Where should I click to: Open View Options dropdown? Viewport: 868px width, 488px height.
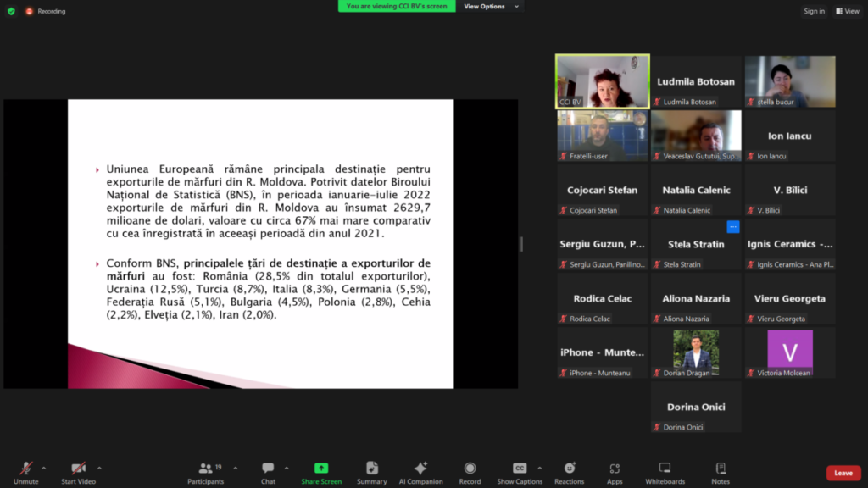[491, 7]
